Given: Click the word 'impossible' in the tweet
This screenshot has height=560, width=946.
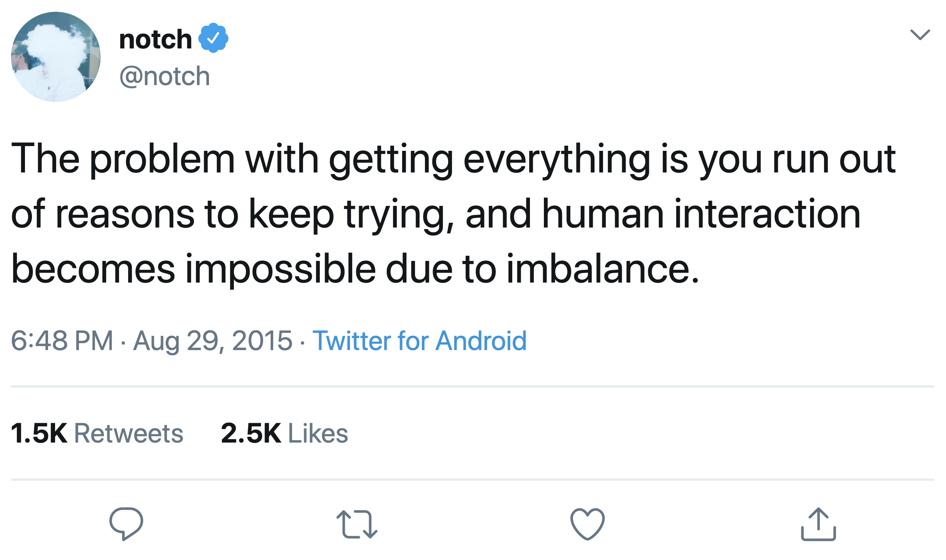Looking at the screenshot, I should (281, 269).
